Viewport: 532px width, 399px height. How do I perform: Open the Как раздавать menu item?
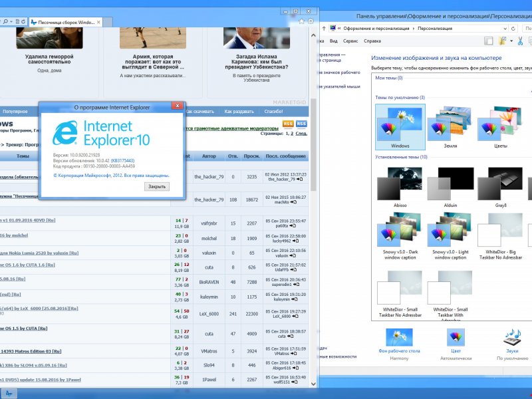pyautogui.click(x=239, y=111)
